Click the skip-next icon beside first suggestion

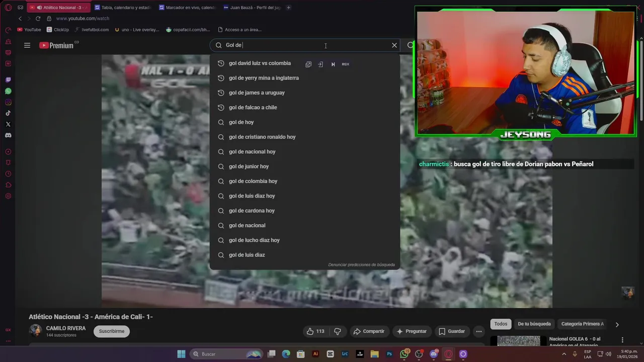[333, 64]
